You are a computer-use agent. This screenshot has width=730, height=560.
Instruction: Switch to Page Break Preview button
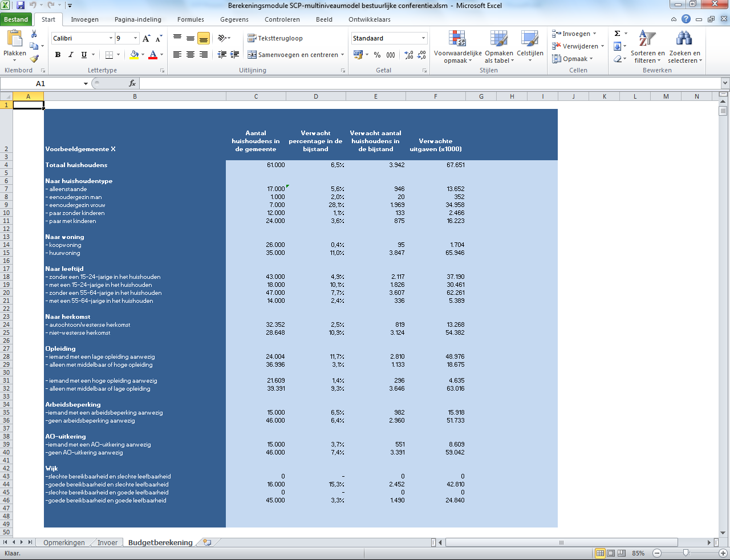point(621,553)
